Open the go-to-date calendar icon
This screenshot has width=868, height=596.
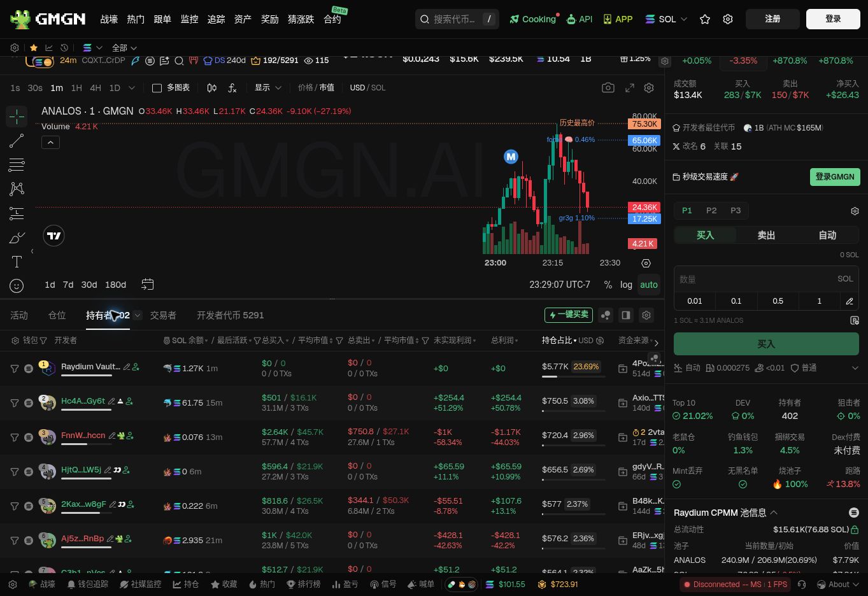coord(147,284)
